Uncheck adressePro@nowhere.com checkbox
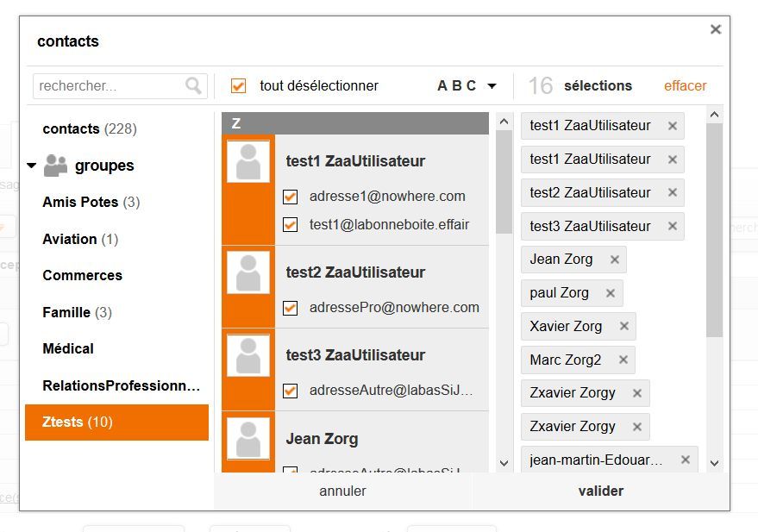The height and width of the screenshot is (532, 758). click(x=291, y=308)
